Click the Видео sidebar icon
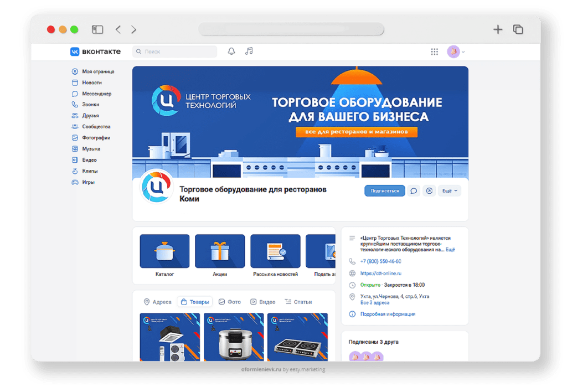Screen dimensions: 567x392 (x=75, y=160)
